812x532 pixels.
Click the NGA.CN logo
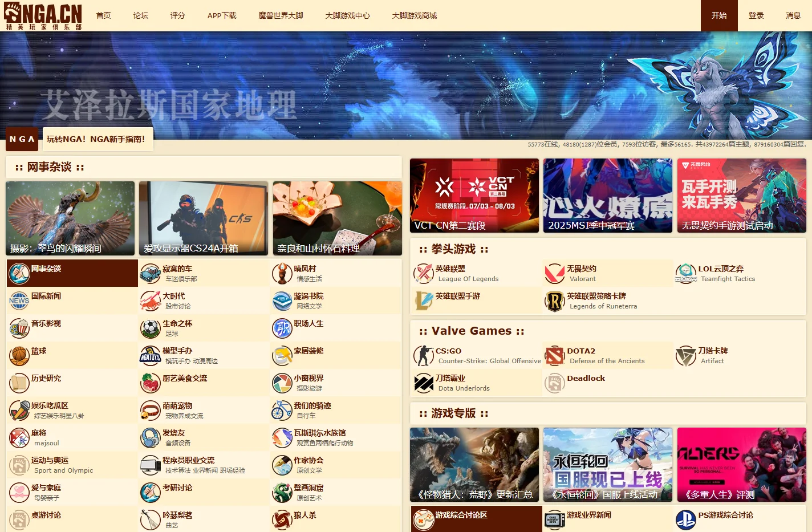click(x=43, y=15)
